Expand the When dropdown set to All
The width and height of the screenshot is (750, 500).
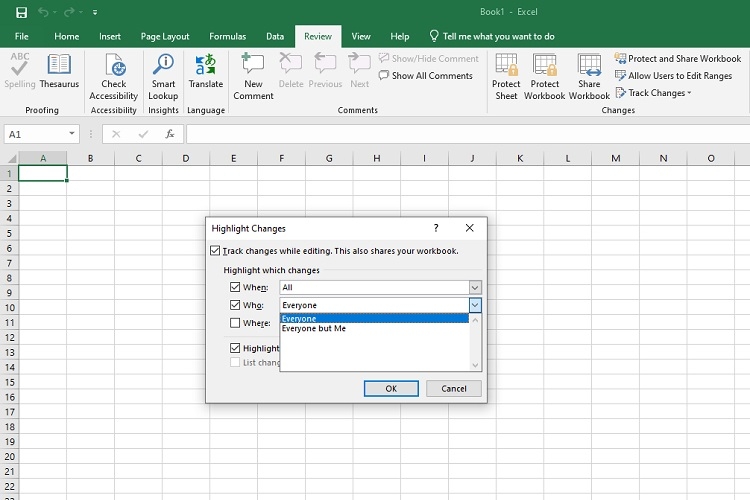pos(475,287)
